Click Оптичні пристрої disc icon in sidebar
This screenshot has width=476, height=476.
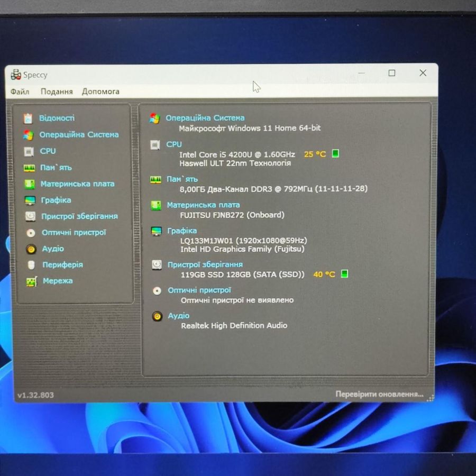[x=31, y=233]
